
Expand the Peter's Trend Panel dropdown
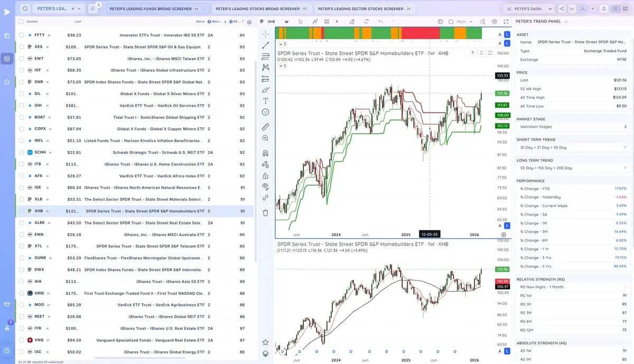click(x=566, y=22)
